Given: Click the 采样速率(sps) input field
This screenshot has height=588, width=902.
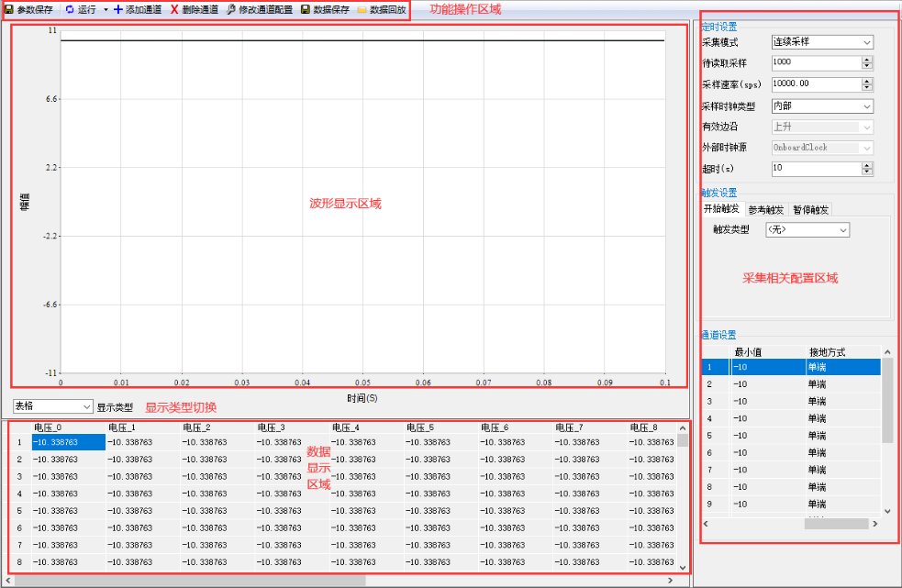Looking at the screenshot, I should [815, 84].
